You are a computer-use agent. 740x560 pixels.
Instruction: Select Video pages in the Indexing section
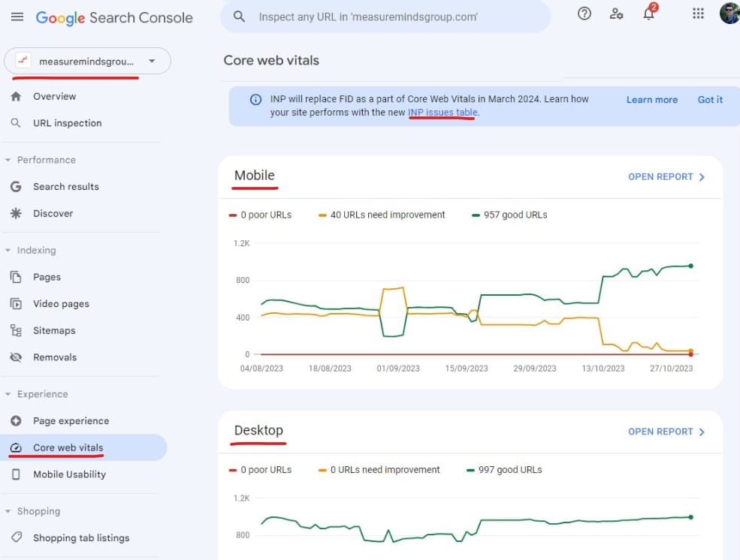tap(61, 303)
